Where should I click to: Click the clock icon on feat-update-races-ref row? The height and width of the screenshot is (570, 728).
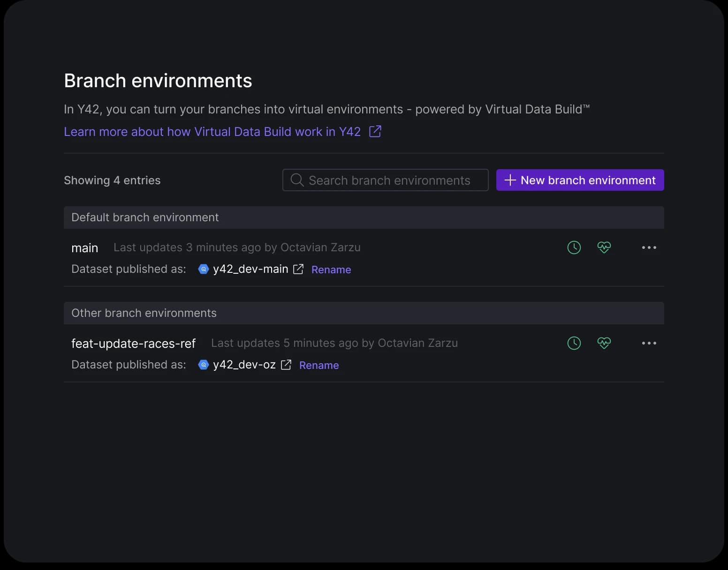[x=574, y=343]
